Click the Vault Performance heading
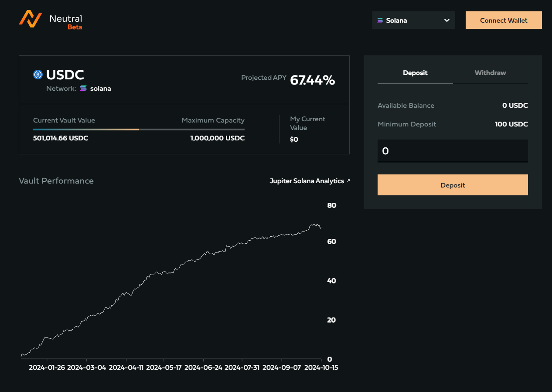The width and height of the screenshot is (552, 392). click(56, 181)
